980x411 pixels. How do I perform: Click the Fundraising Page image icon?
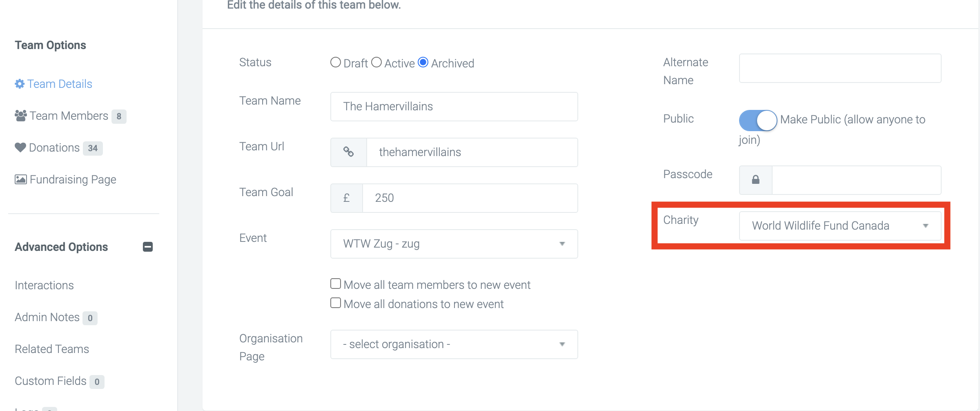pos(21,179)
